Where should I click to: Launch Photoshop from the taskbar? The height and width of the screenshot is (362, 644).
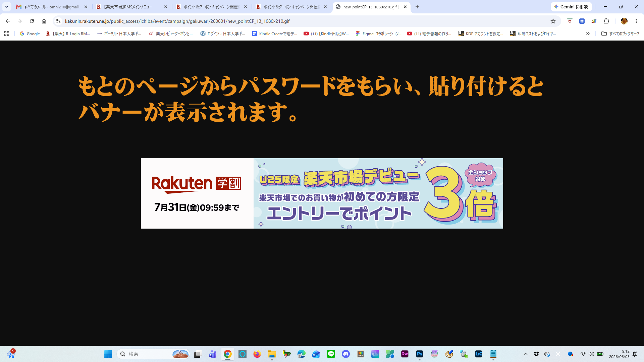click(x=420, y=354)
